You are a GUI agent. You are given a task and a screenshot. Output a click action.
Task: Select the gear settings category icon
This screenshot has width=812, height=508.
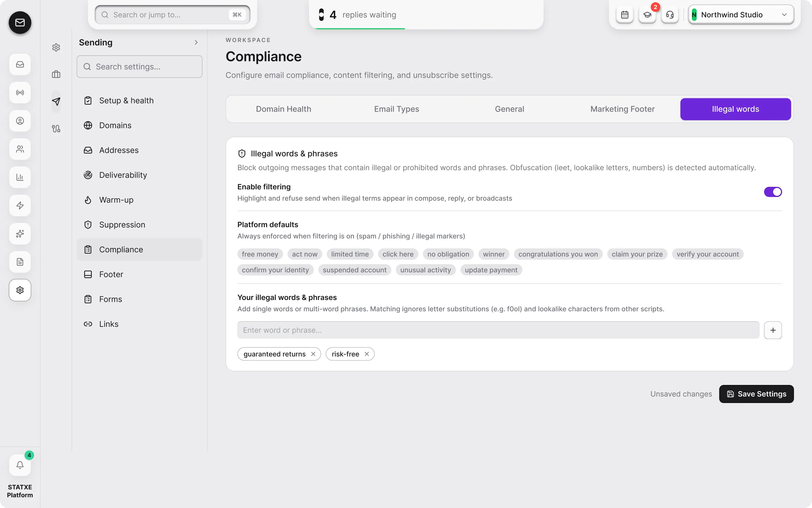tap(56, 47)
